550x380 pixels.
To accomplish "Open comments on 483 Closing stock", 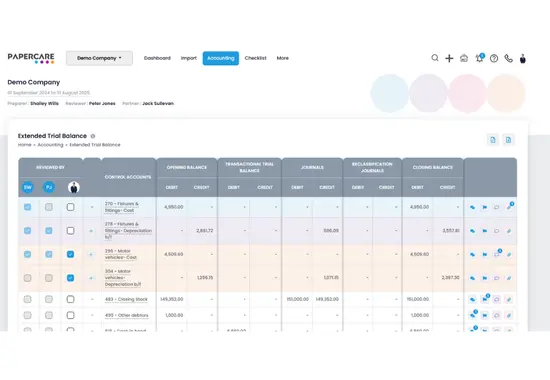I will click(496, 299).
